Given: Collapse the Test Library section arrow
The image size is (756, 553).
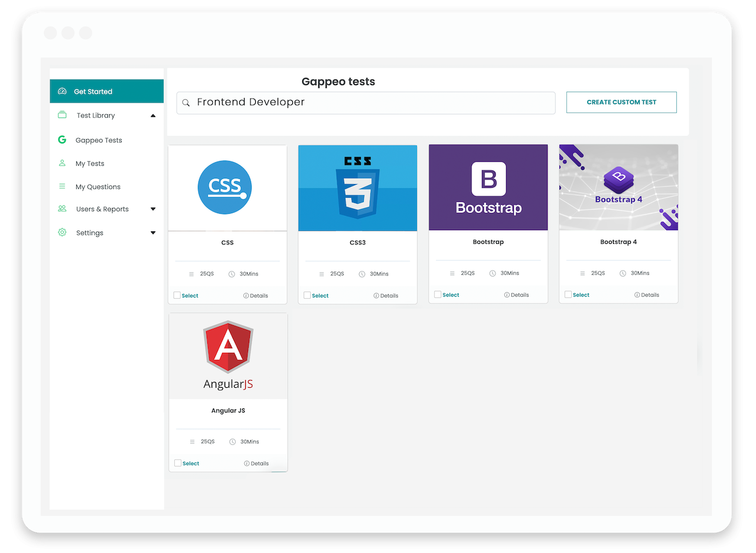Looking at the screenshot, I should pyautogui.click(x=153, y=116).
